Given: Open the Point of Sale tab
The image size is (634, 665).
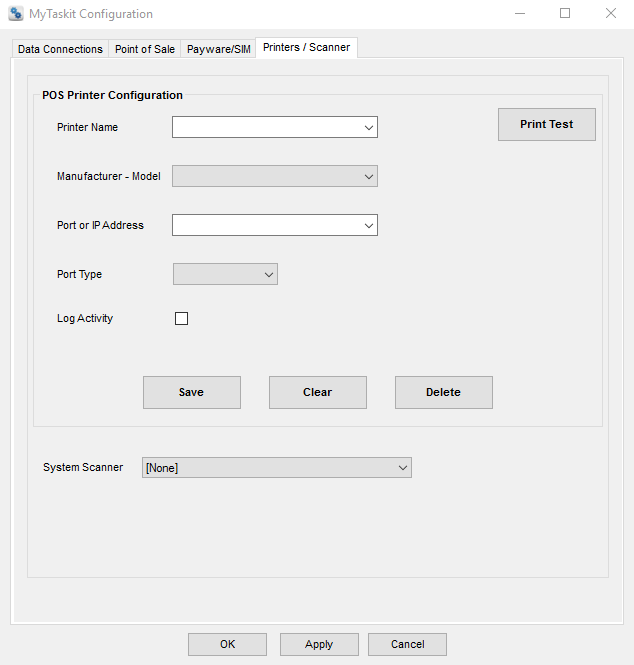Looking at the screenshot, I should tap(145, 49).
